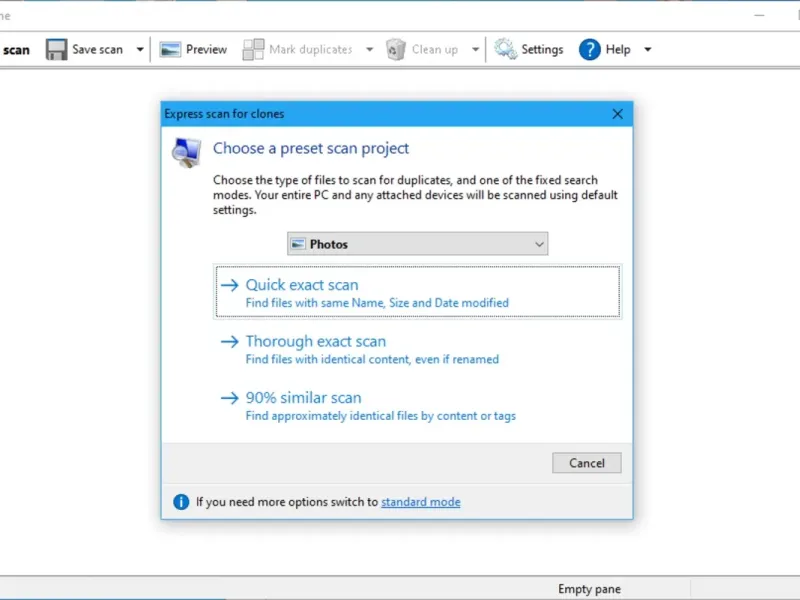Click the Empty pane status bar text
The width and height of the screenshot is (800, 600).
coord(589,589)
